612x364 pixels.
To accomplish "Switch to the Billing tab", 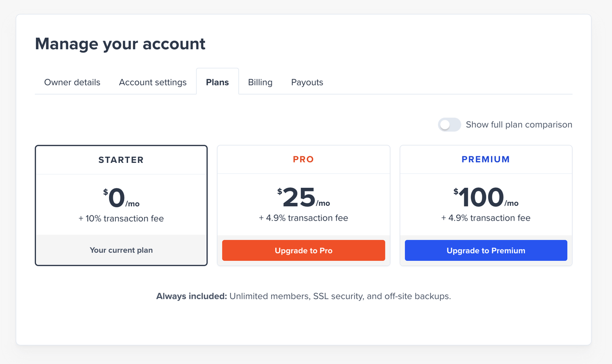I will coord(260,82).
